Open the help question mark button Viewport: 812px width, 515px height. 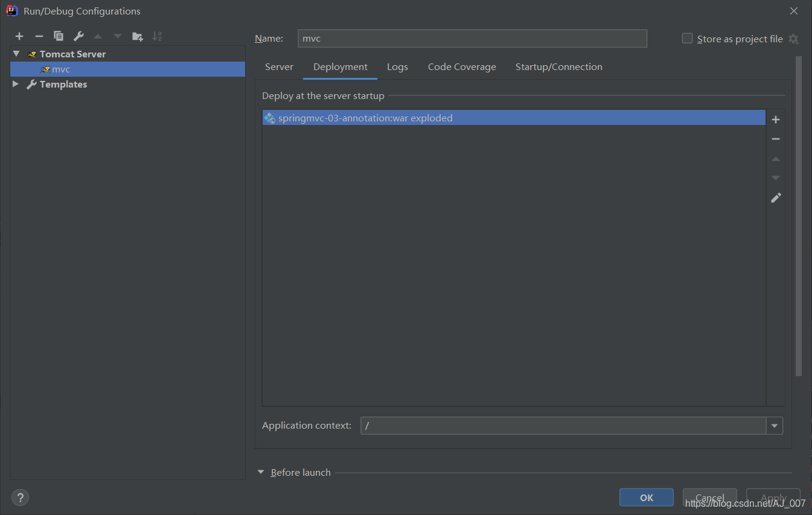point(20,497)
